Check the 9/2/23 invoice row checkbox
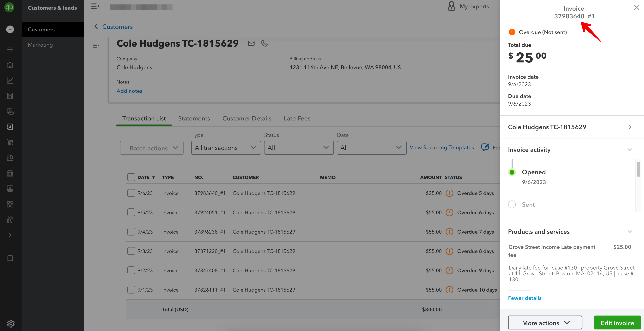 click(131, 270)
